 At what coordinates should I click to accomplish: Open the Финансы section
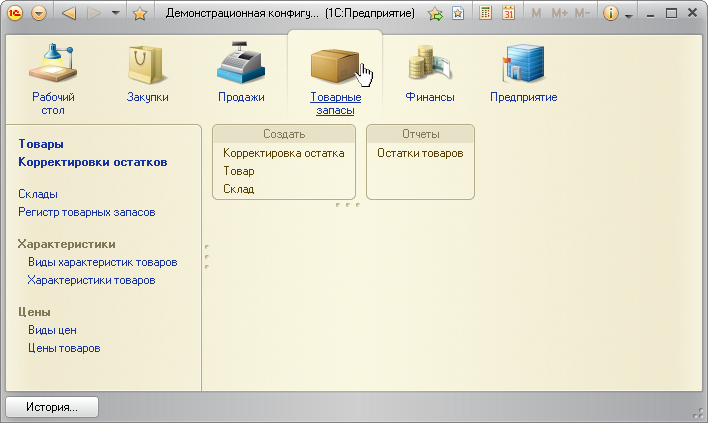(x=429, y=72)
